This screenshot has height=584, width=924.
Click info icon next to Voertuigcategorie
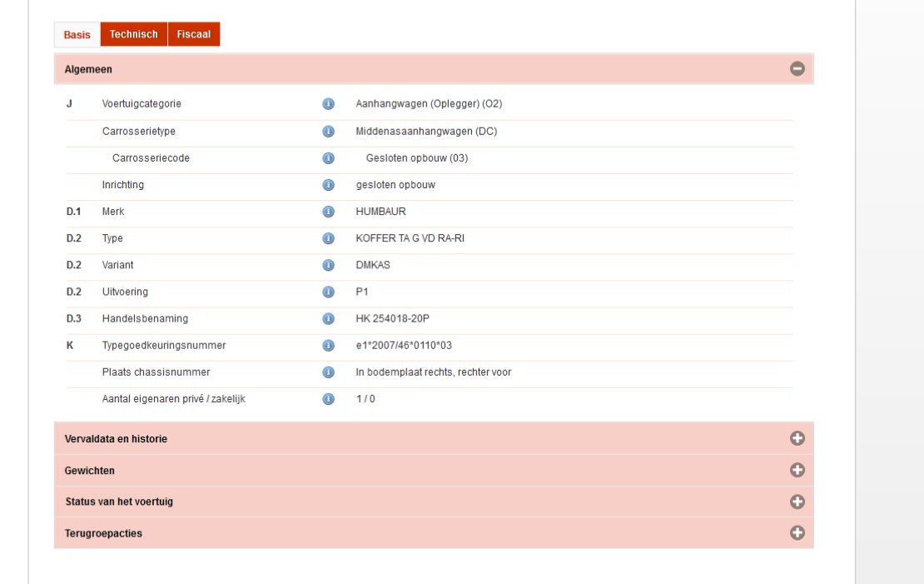coord(328,104)
